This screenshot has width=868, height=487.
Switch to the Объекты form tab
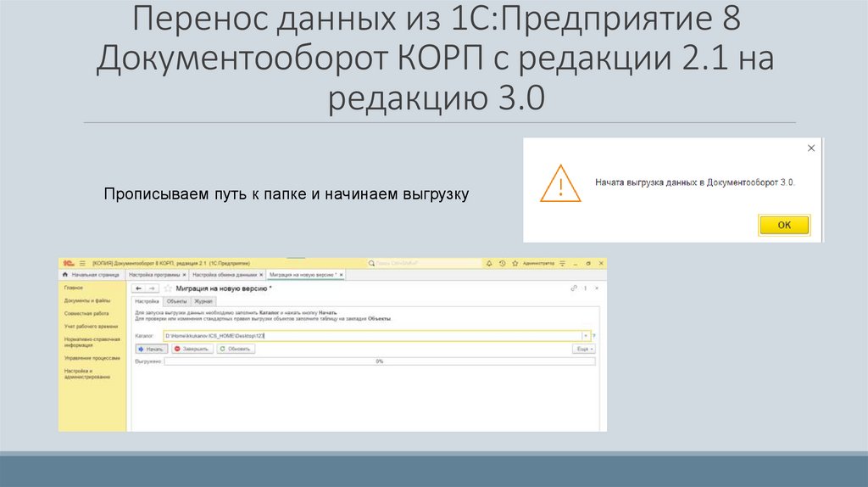tap(176, 301)
